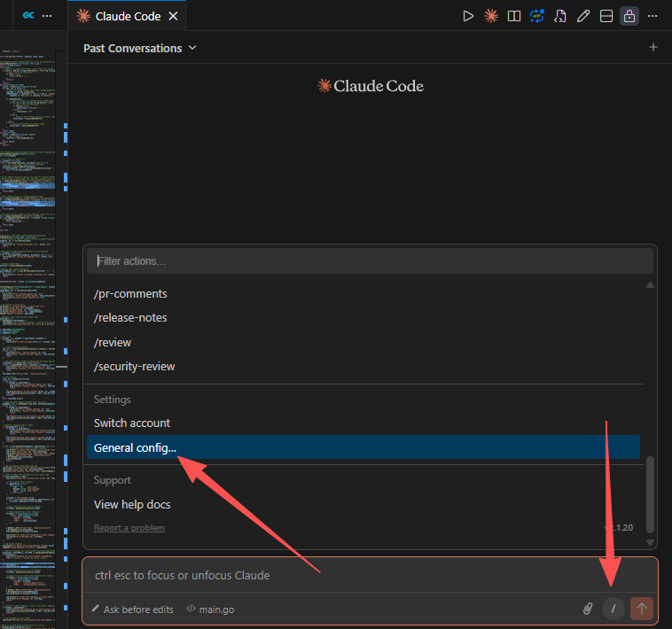Open the ellipsis menu in left tab bar
The width and height of the screenshot is (672, 629).
pos(47,16)
